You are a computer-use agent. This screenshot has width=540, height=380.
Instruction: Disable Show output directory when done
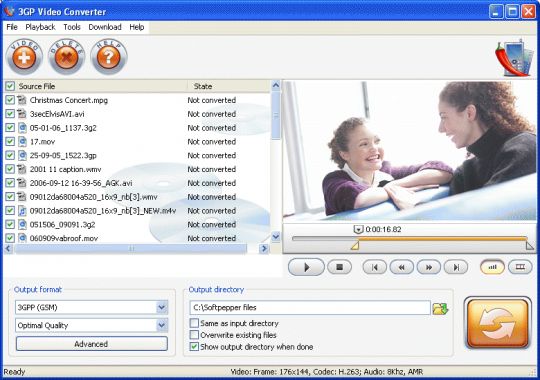(x=194, y=347)
